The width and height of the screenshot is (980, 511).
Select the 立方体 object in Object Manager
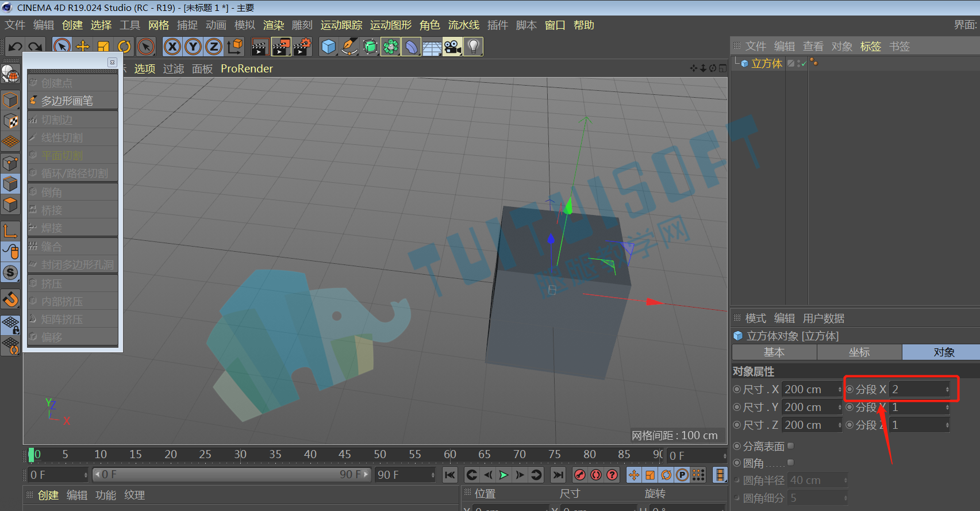(767, 63)
